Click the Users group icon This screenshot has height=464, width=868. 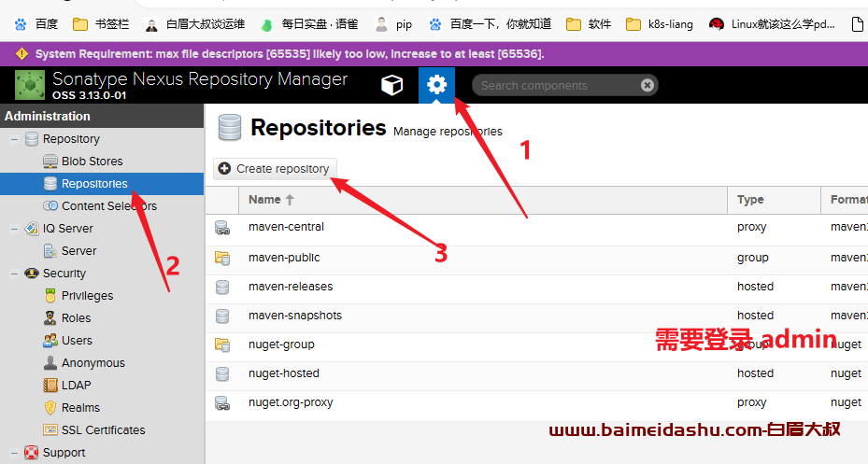[50, 341]
